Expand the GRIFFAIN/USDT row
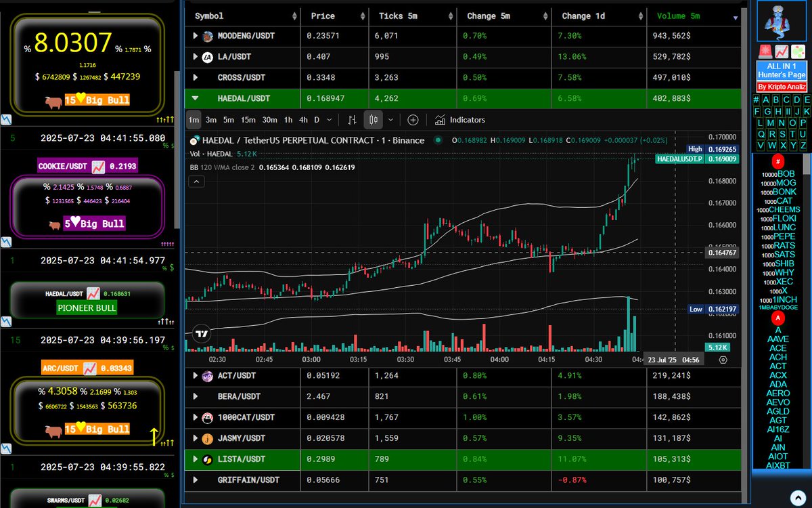 [x=196, y=480]
